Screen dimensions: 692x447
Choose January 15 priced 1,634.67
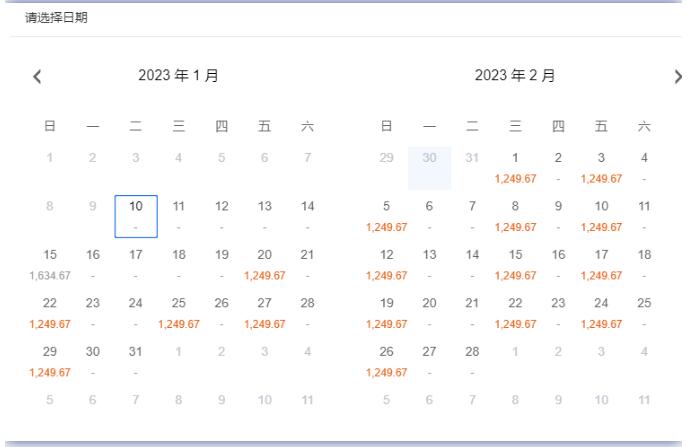tap(50, 265)
